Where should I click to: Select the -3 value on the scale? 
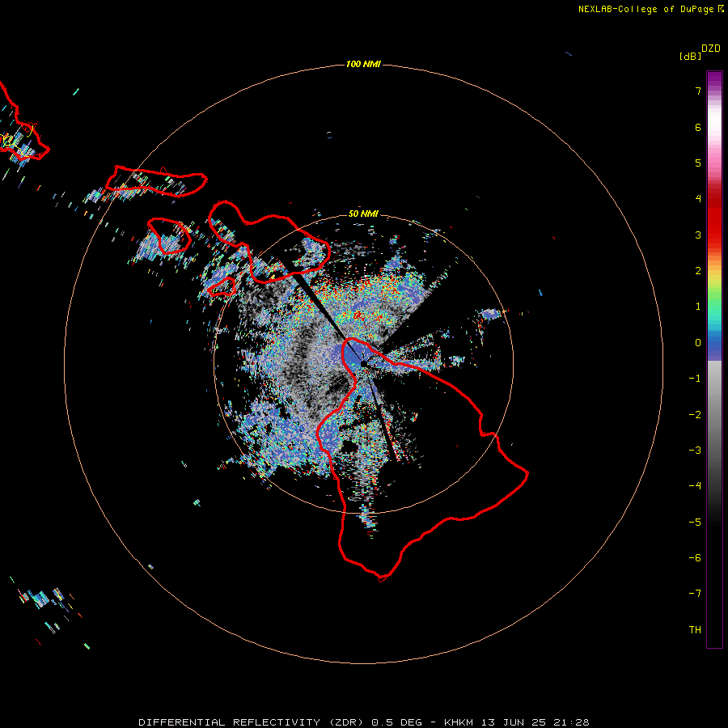(695, 451)
